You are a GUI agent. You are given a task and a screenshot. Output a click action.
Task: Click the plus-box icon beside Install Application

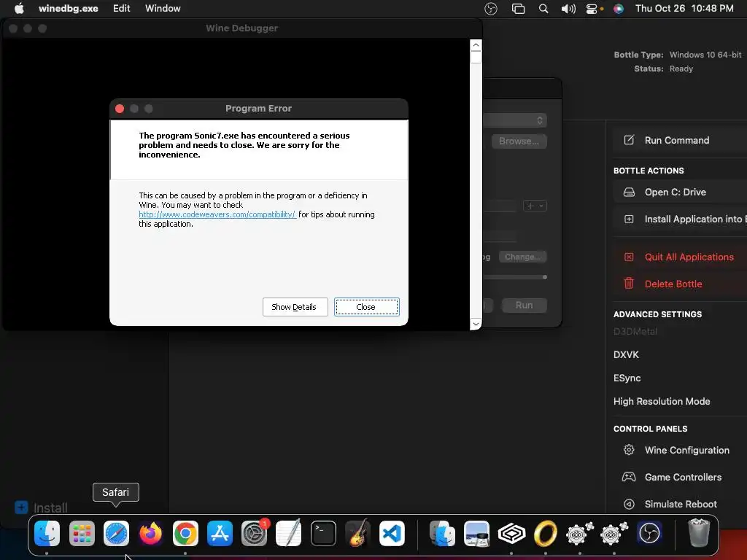629,219
